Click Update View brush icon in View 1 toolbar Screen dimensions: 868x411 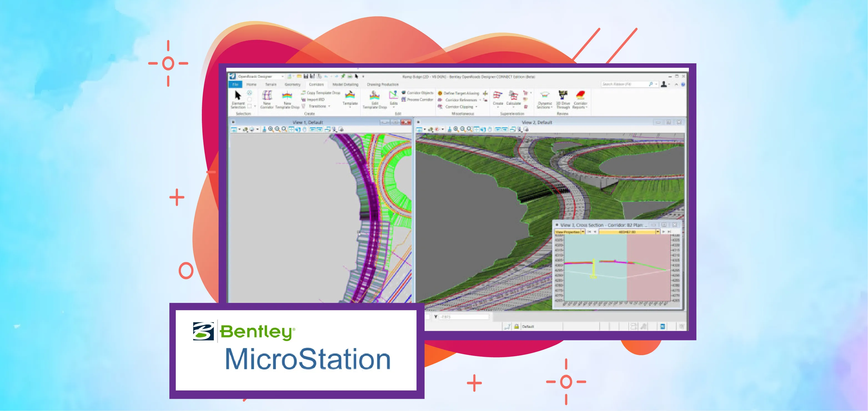pos(264,129)
